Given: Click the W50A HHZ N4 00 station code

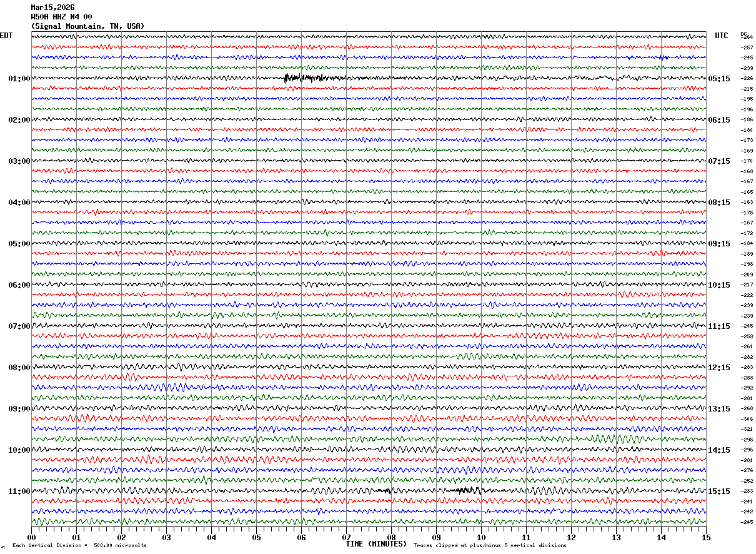Looking at the screenshot, I should (61, 17).
